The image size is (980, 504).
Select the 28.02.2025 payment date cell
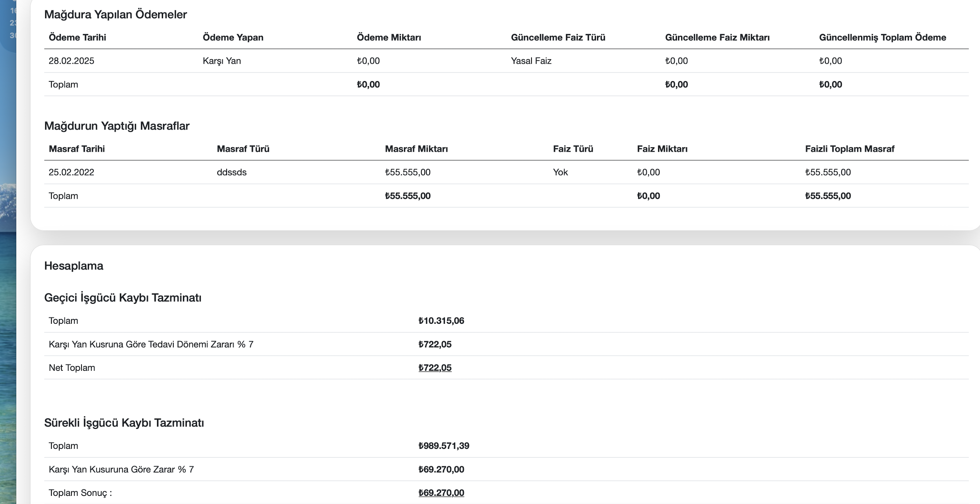71,61
